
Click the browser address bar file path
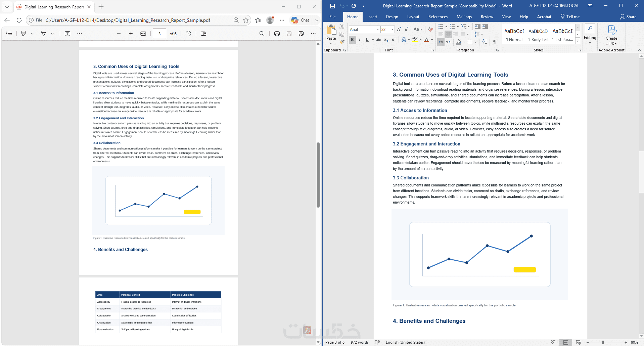128,20
